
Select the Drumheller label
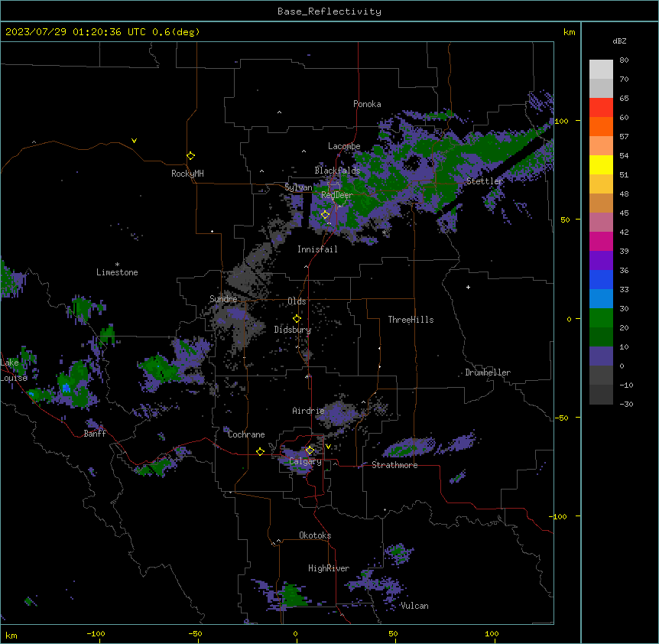(488, 372)
